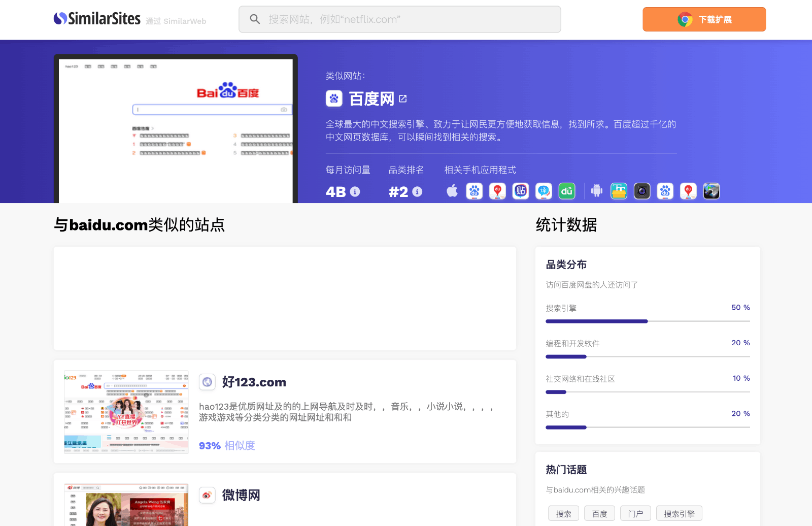
Task: Click the 相关手机应用程式 label
Action: coord(480,170)
